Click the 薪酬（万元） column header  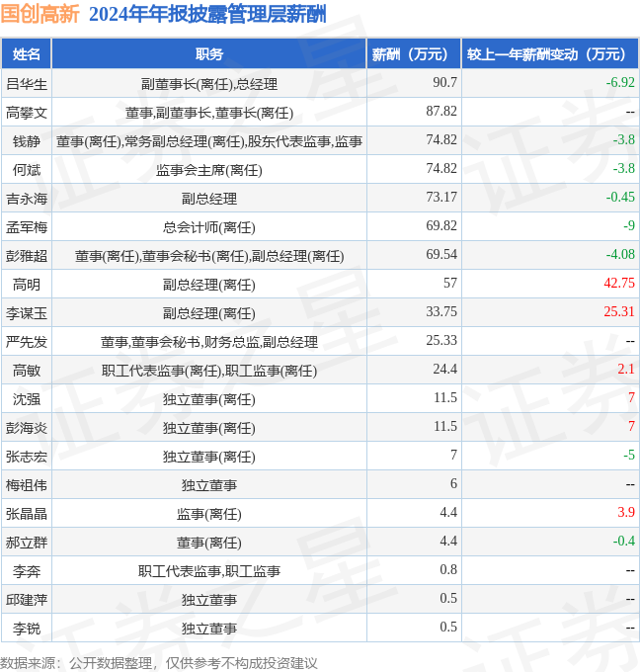(x=414, y=54)
